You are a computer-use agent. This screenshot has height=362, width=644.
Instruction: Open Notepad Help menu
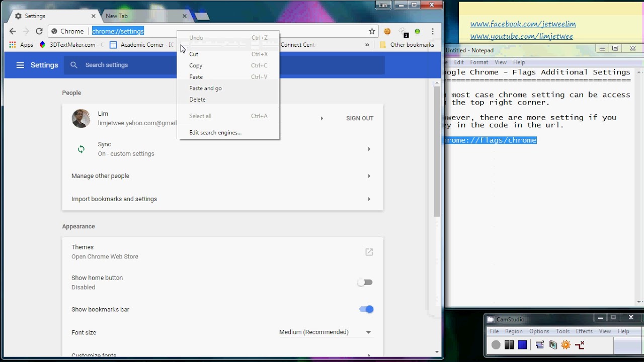519,62
